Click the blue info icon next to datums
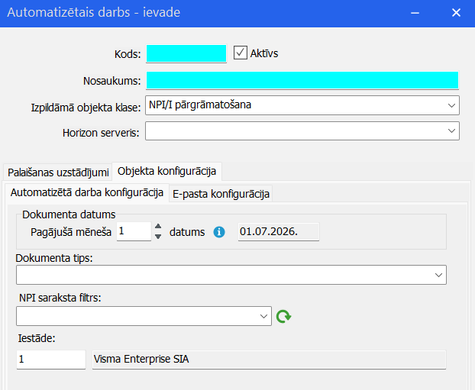The width and height of the screenshot is (475, 390). [x=219, y=232]
